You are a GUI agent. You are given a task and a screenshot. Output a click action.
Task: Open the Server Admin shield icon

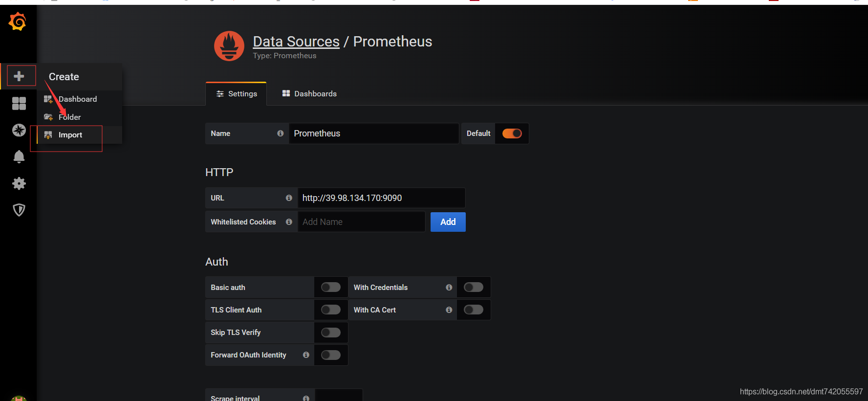[19, 210]
